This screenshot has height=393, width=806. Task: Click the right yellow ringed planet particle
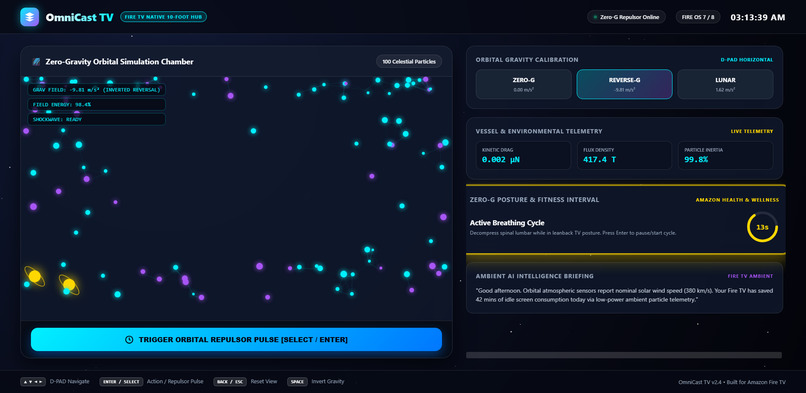coord(69,284)
